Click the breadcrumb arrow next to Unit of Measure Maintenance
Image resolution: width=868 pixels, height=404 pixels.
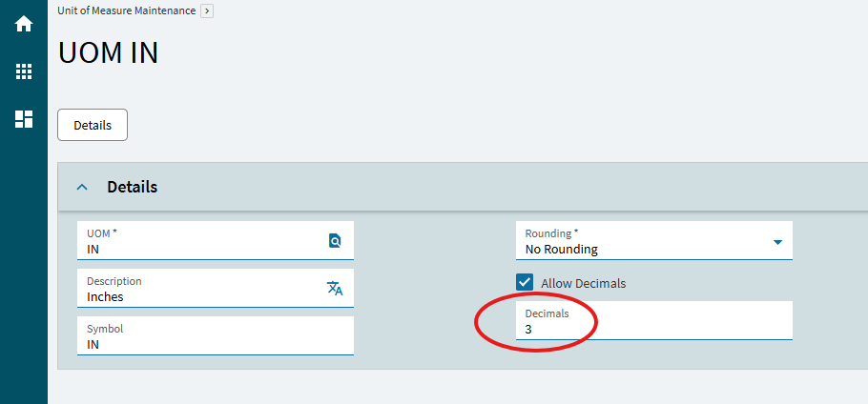(x=207, y=11)
